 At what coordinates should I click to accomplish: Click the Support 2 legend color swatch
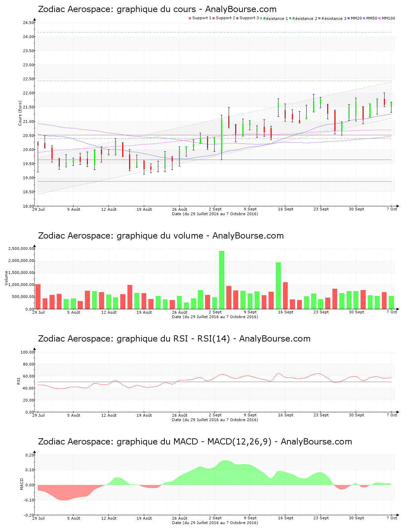[x=214, y=18]
